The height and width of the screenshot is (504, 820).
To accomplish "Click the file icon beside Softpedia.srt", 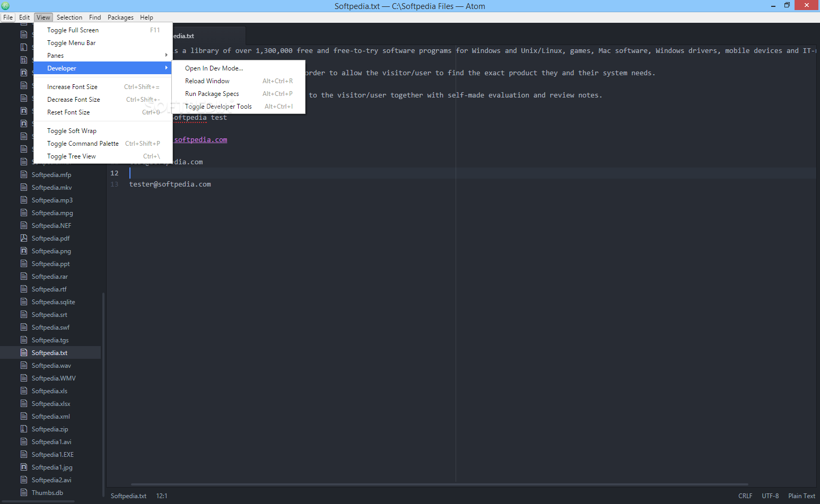I will pyautogui.click(x=24, y=314).
